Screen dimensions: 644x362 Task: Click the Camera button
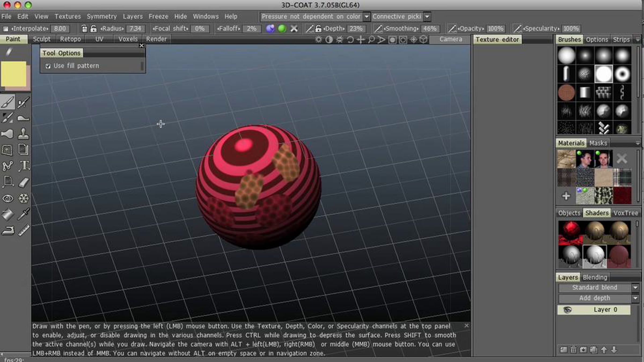[451, 39]
